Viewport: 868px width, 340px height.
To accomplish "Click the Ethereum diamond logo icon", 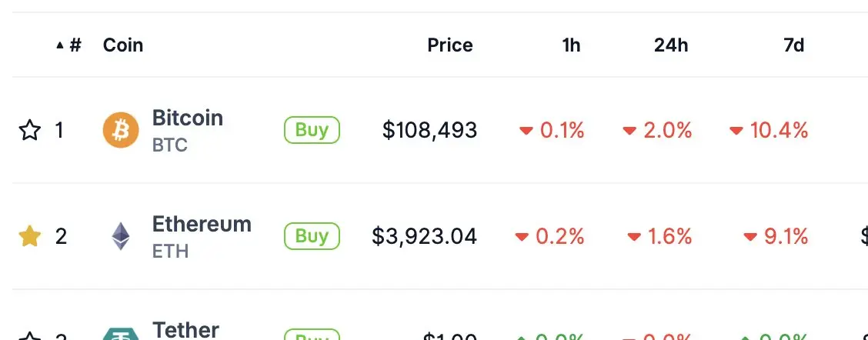I will tap(121, 236).
